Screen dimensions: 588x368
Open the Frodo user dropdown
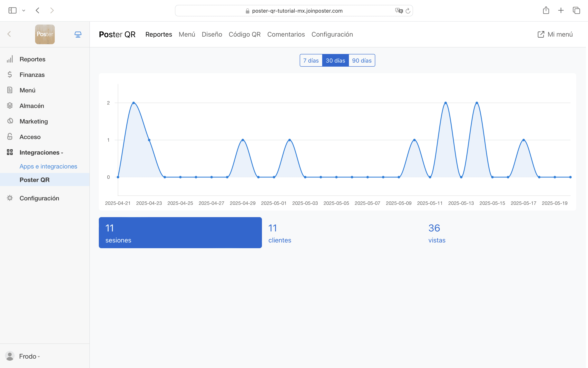point(29,356)
